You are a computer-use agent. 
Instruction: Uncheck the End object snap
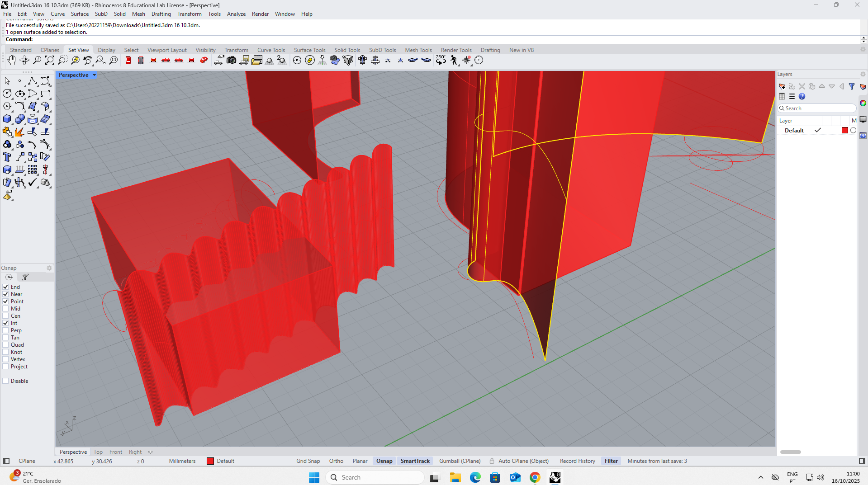tap(6, 287)
